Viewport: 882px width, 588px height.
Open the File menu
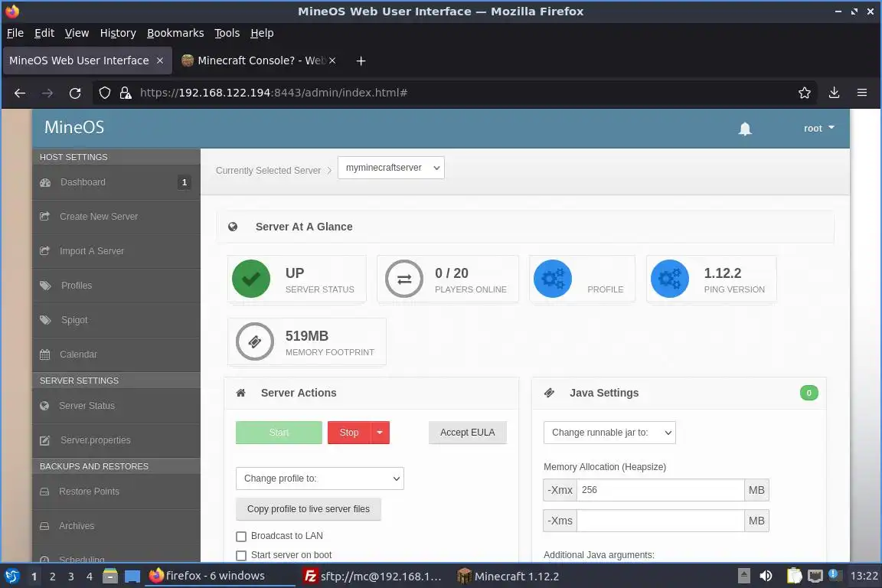pos(15,33)
